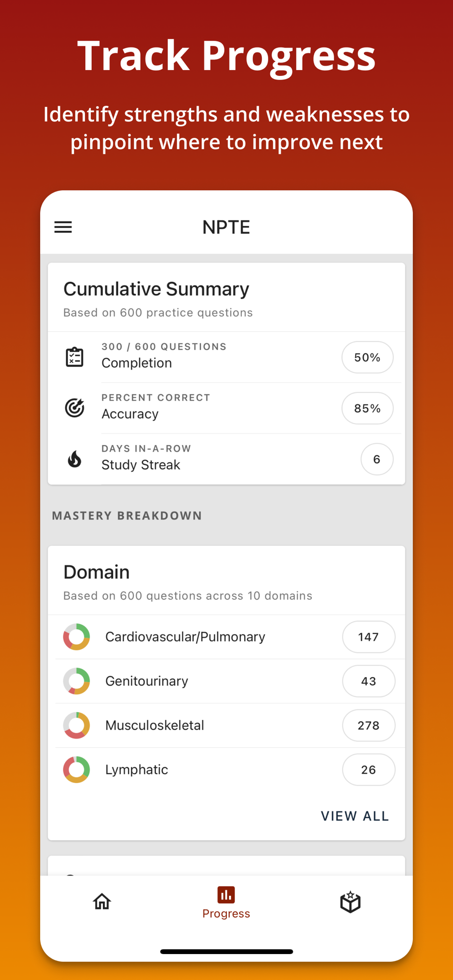Screen dimensions: 453x980
Task: Tap the Cumulative Summary heading
Action: (156, 289)
